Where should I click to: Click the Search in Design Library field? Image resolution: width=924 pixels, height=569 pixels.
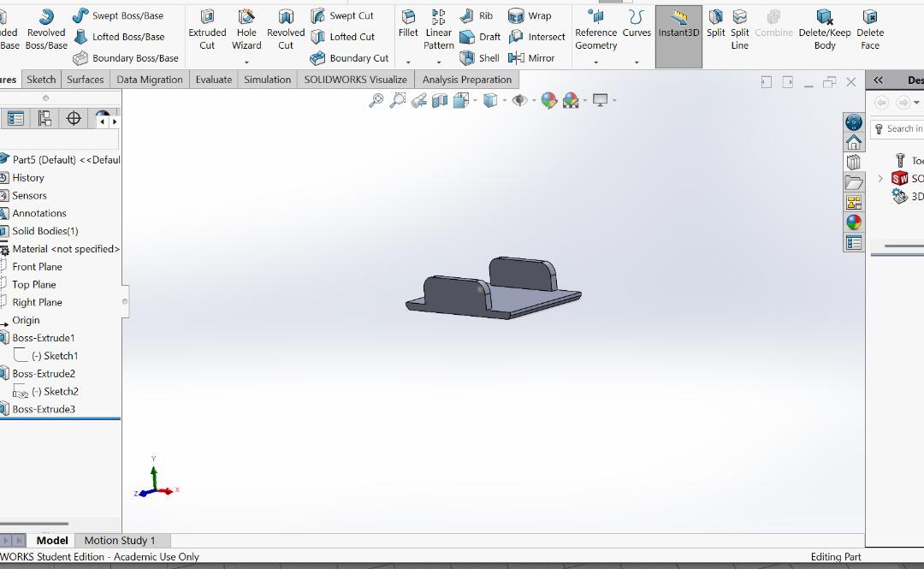point(898,128)
